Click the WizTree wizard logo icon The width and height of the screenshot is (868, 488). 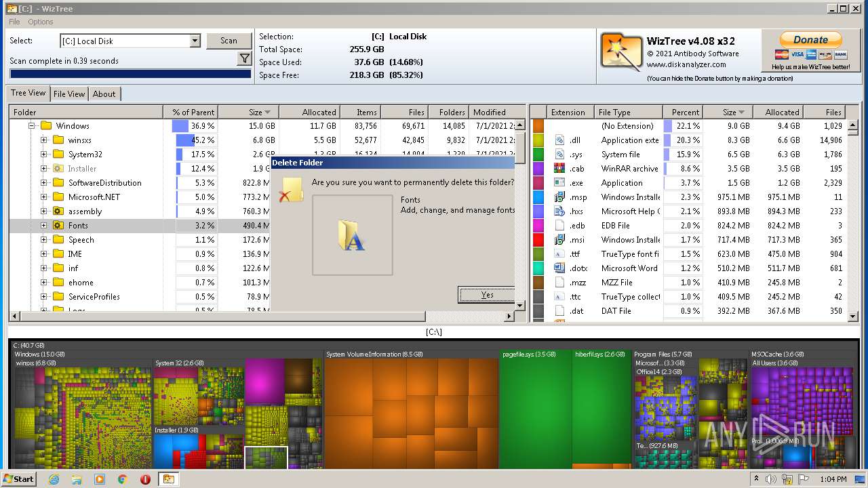[621, 53]
